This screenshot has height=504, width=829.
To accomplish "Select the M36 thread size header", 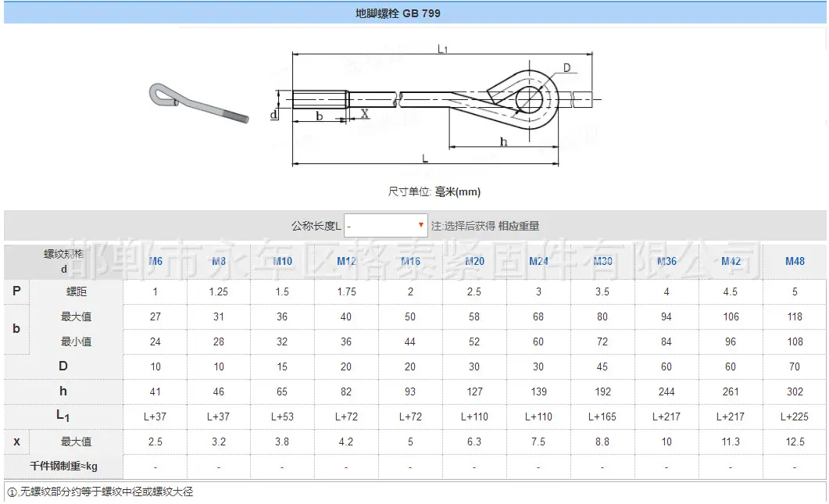I will coord(666,261).
